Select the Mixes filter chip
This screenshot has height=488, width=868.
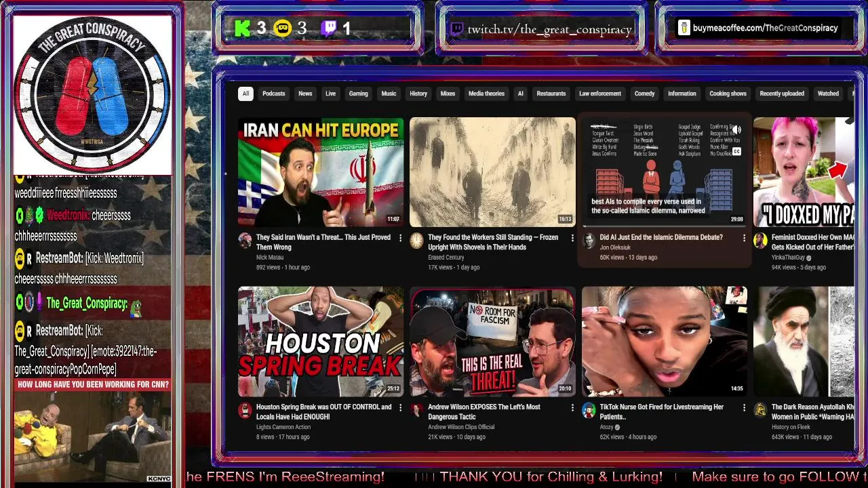tap(448, 94)
